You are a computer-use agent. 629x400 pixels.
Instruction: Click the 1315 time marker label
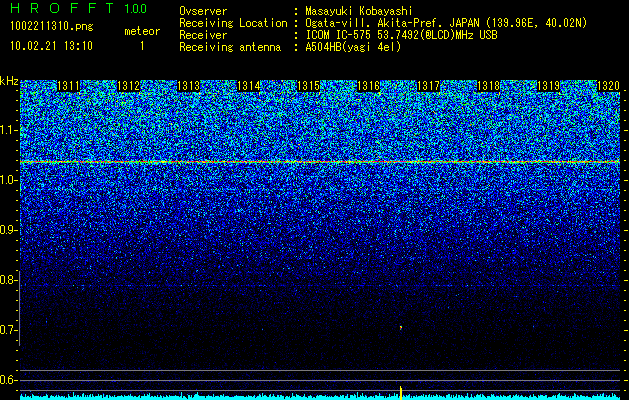click(308, 86)
